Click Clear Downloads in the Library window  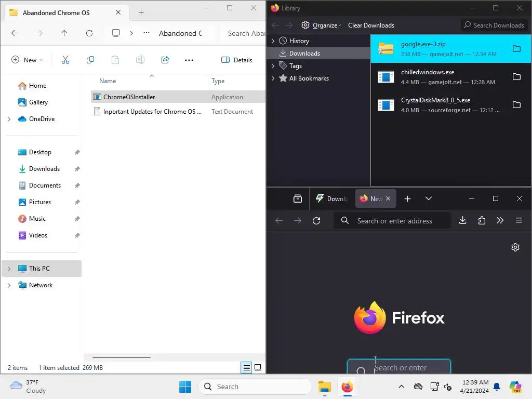click(x=371, y=25)
